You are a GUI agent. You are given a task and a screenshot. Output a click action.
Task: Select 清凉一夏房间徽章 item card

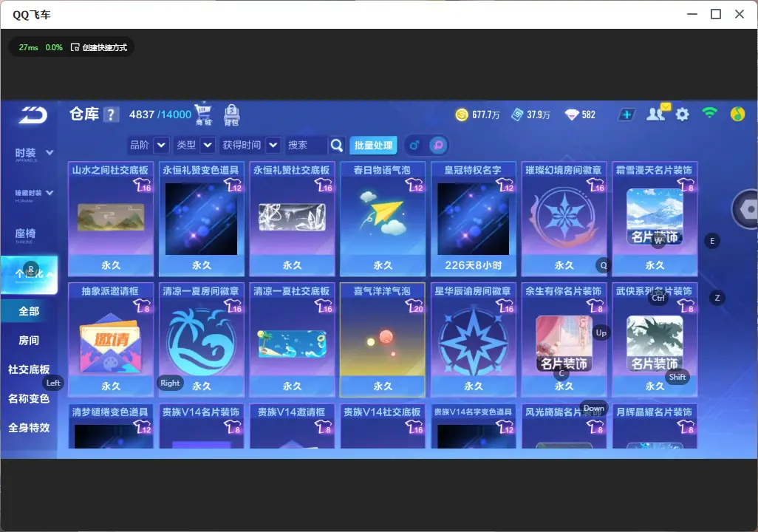pos(201,339)
